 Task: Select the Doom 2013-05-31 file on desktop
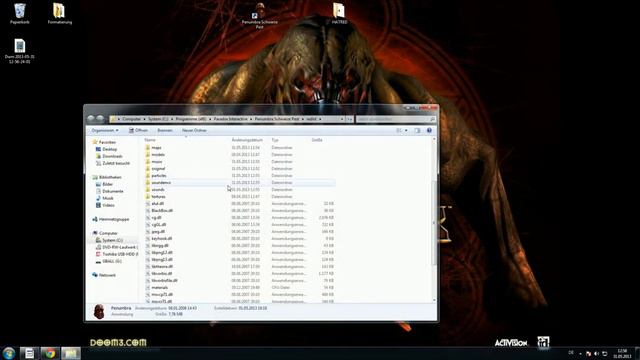20,51
